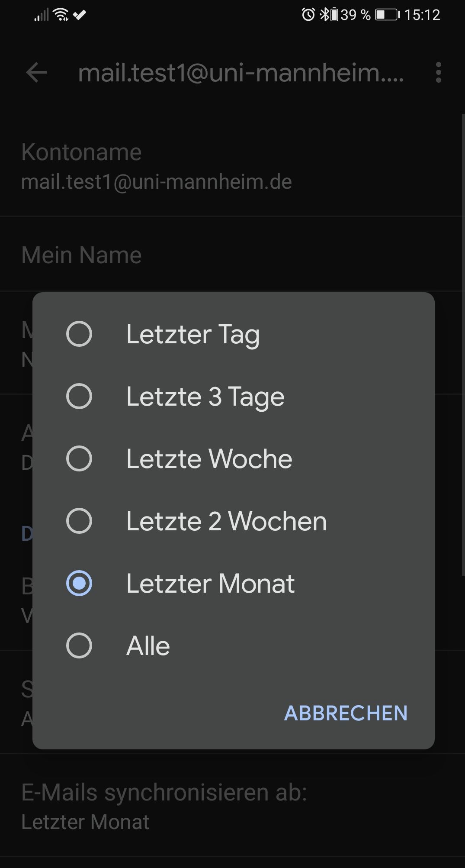
Task: Tap the checkmark notification icon
Action: coord(79,15)
